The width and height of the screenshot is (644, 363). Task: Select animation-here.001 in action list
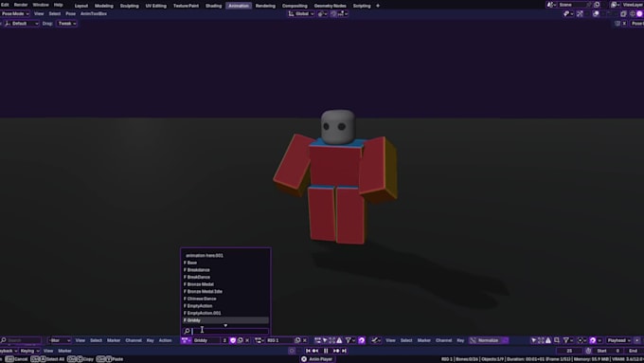(x=225, y=255)
